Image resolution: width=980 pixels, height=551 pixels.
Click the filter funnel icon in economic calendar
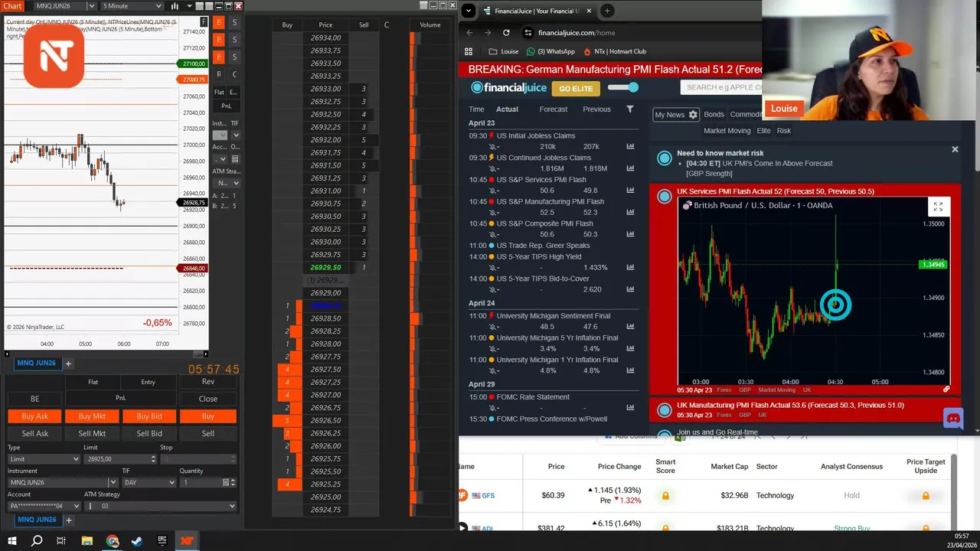630,109
